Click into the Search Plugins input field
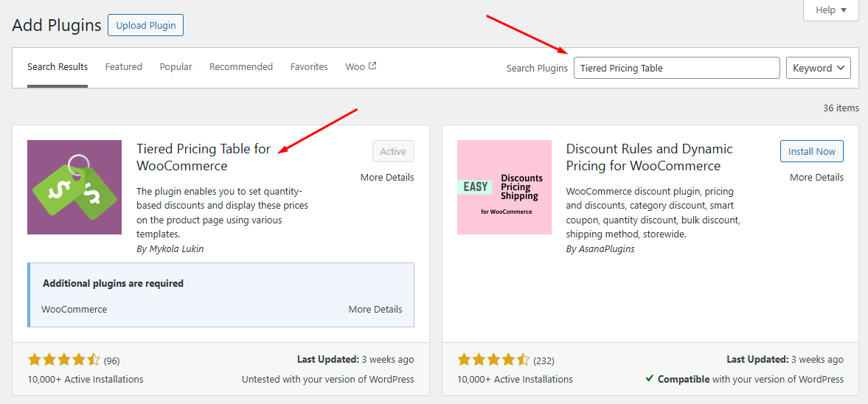868x404 pixels. (x=676, y=68)
